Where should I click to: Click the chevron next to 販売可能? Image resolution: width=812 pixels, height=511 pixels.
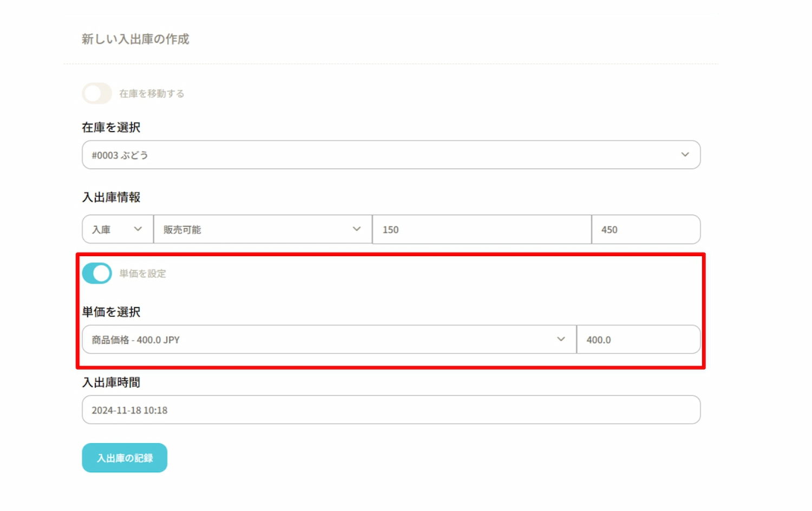coord(357,229)
